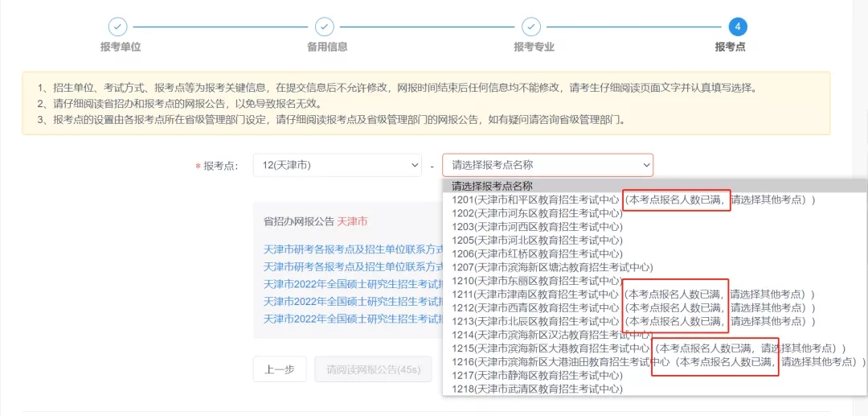Select option 1207 滨海新区塘沽教育招生考试中心
868x416 pixels.
point(655,267)
